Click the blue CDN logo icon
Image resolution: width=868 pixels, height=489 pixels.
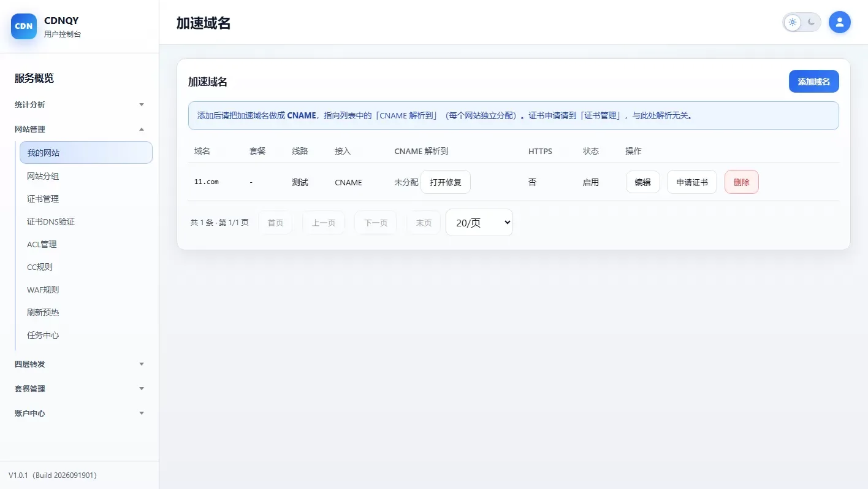pos(24,26)
